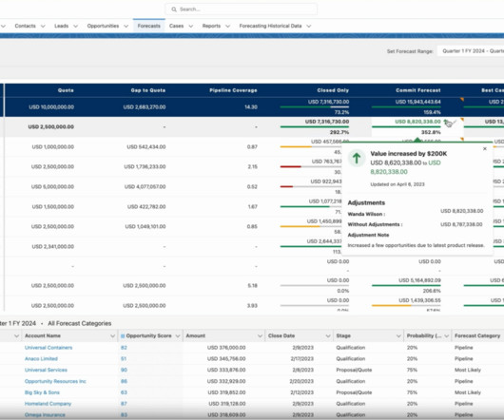Open the Reports tab
504x420 pixels.
point(211,26)
